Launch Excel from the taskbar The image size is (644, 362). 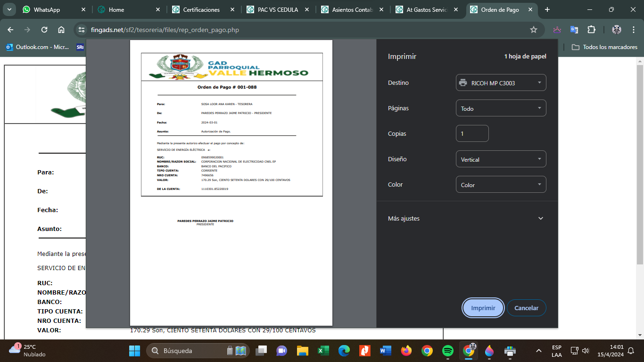click(323, 351)
